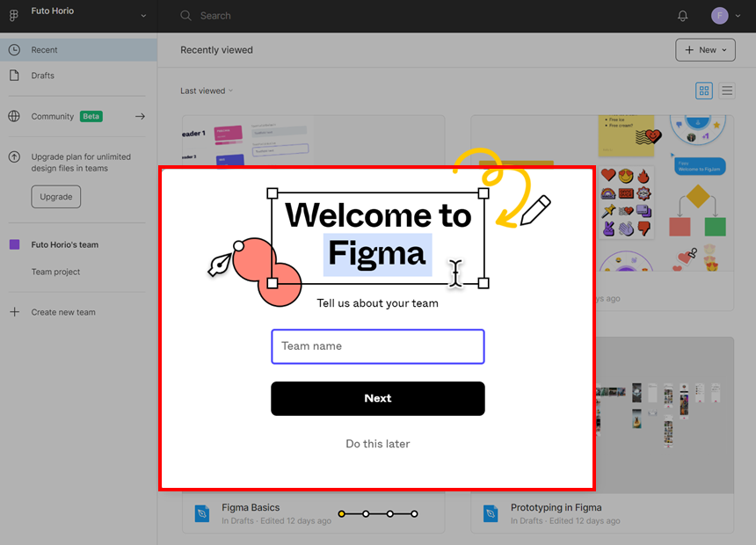This screenshot has width=756, height=545.
Task: Click the Recently viewed heading
Action: tap(216, 50)
